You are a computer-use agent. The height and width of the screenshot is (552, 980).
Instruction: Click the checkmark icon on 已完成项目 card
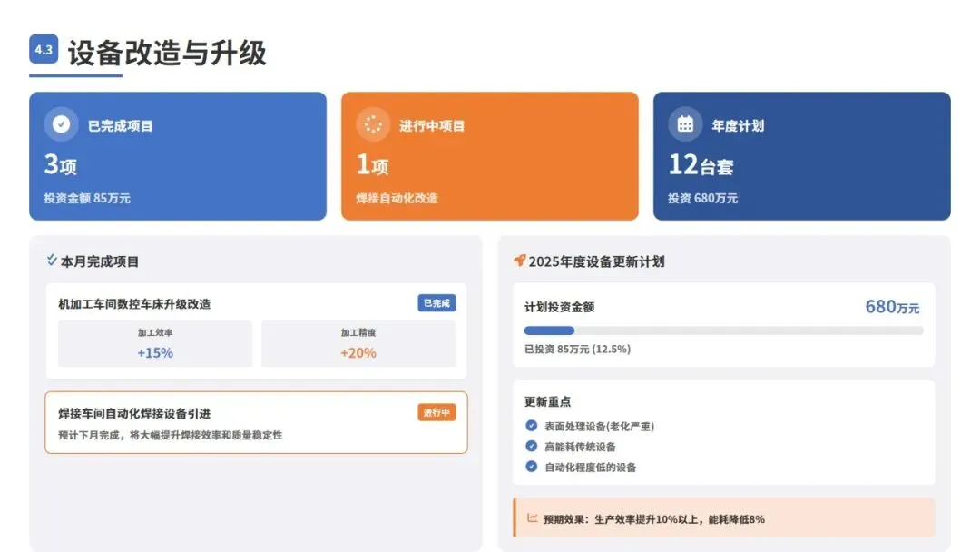62,124
